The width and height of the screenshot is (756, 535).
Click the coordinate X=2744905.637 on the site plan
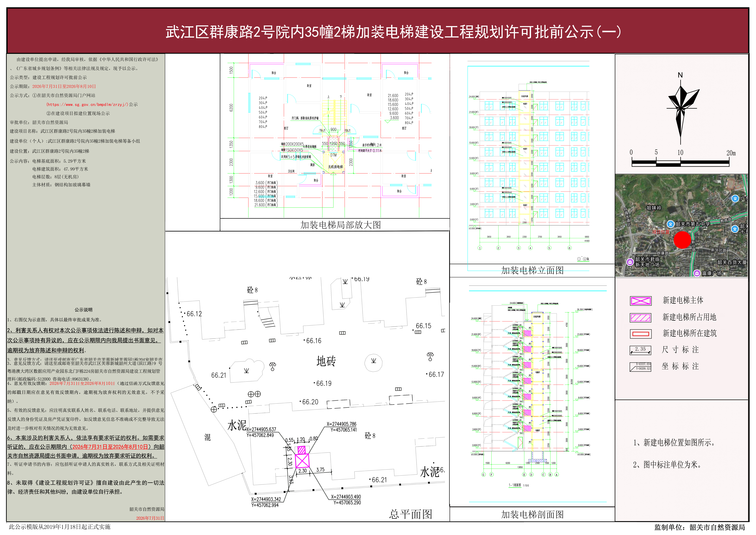(x=261, y=430)
